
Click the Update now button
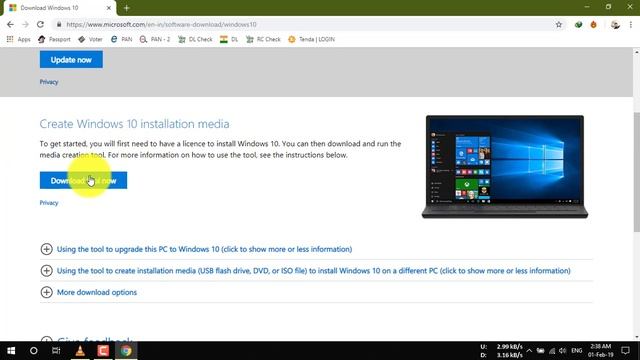[x=71, y=60]
